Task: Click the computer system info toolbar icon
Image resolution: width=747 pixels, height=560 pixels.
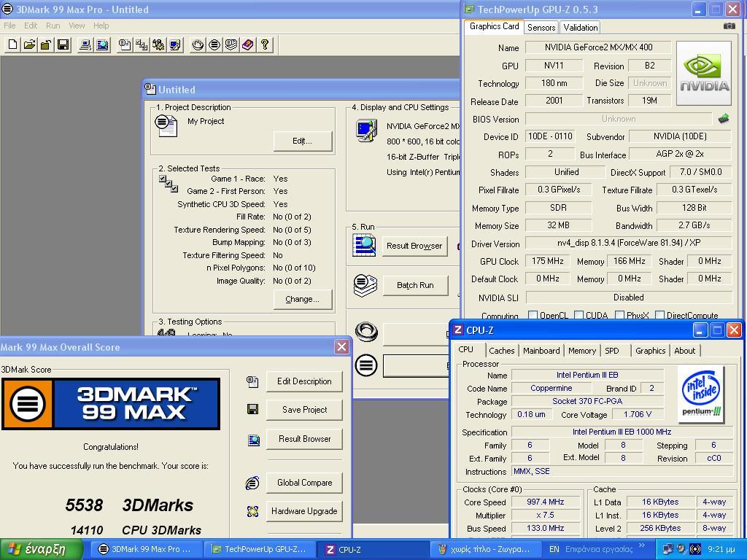Action: point(85,45)
